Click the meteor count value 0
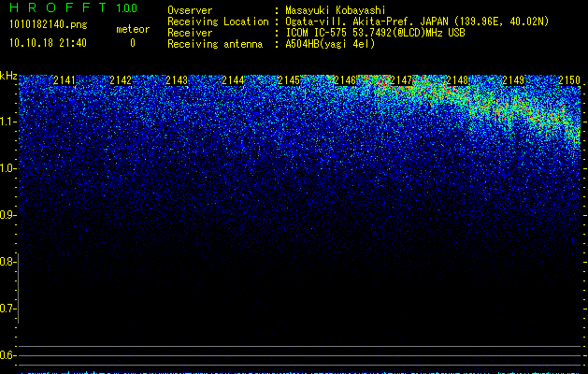This screenshot has height=374, width=588. point(133,43)
